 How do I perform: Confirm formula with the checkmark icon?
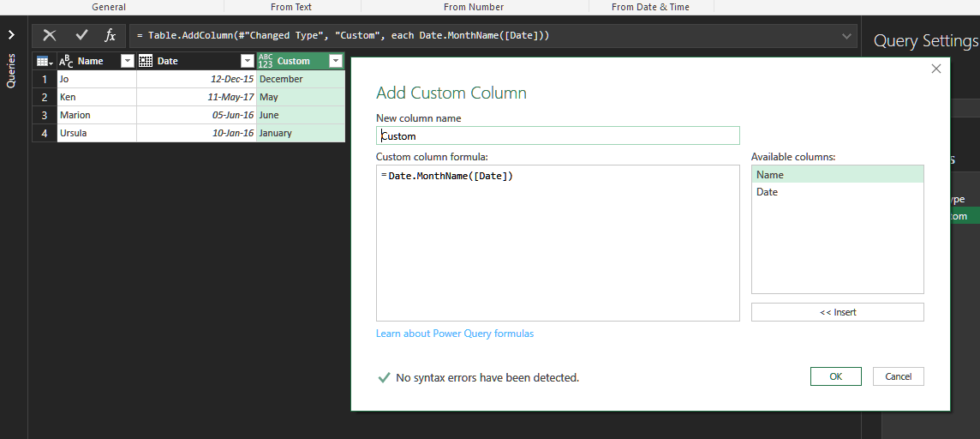tap(81, 36)
